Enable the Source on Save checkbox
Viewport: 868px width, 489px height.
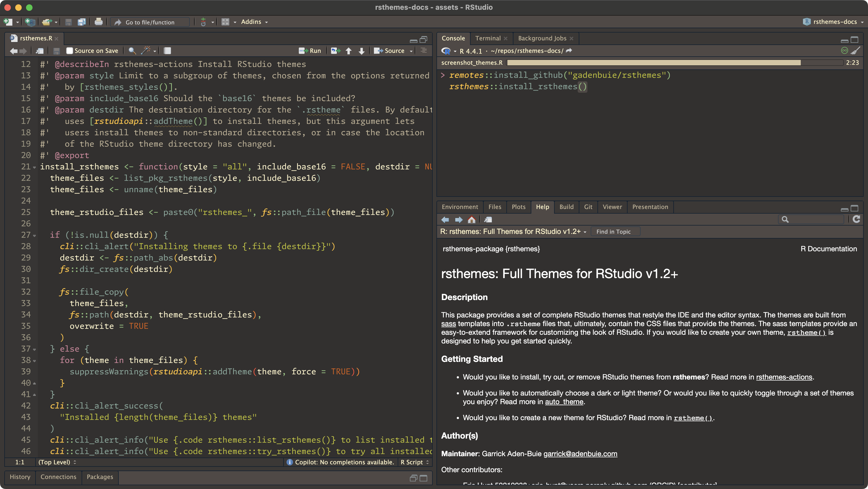point(70,50)
